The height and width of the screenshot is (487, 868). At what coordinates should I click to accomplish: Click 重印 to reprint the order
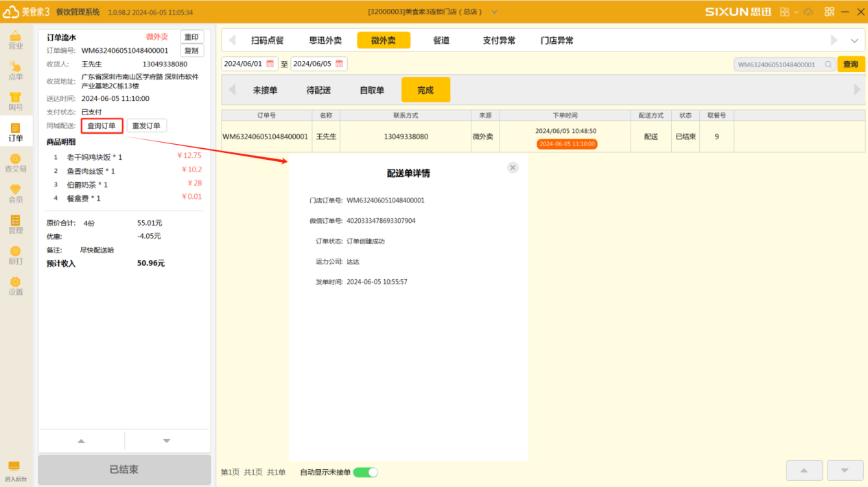click(x=192, y=37)
